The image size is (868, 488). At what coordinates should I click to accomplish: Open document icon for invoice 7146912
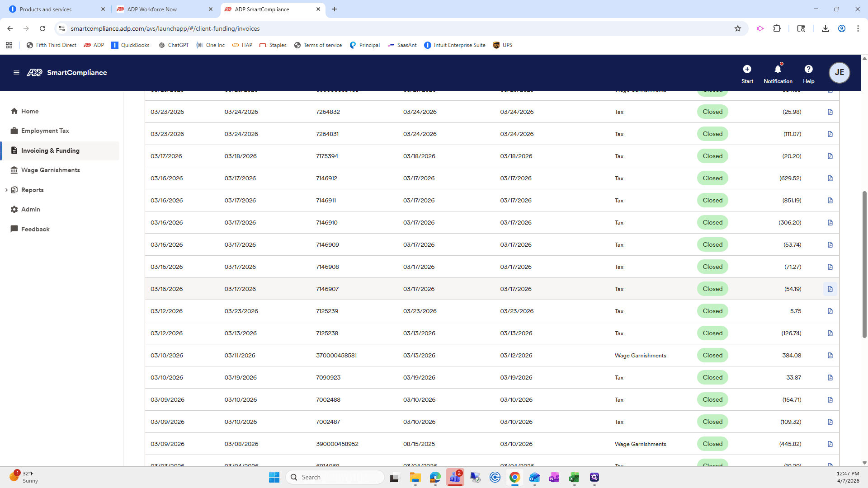(x=830, y=178)
